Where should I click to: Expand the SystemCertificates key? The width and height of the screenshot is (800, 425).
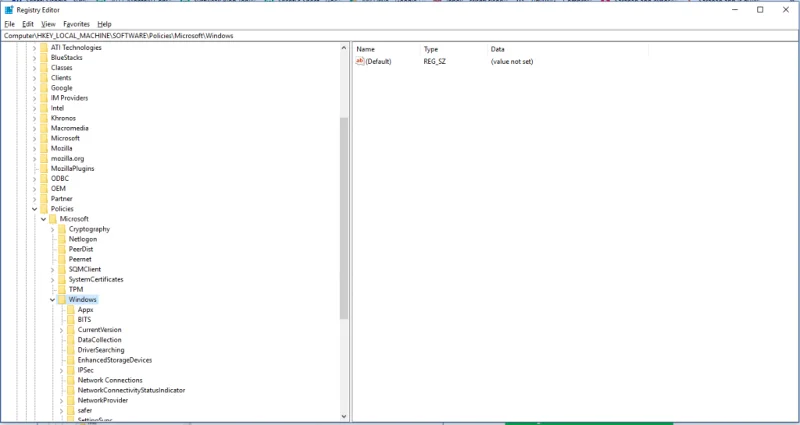53,280
